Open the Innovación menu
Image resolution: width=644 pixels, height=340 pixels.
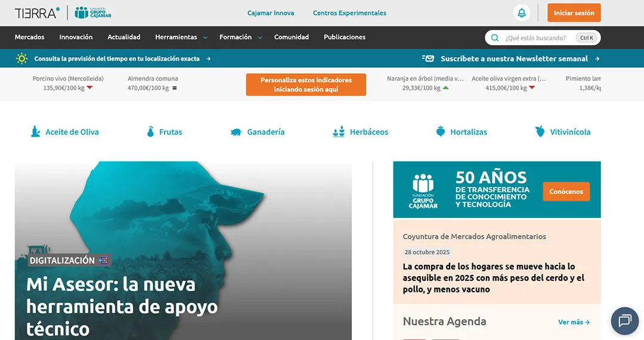[x=76, y=37]
